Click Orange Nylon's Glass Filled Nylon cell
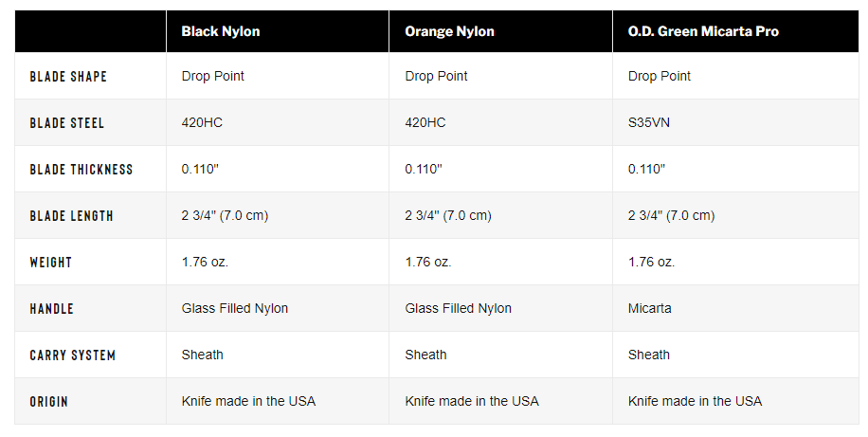The height and width of the screenshot is (437, 868). [x=459, y=308]
